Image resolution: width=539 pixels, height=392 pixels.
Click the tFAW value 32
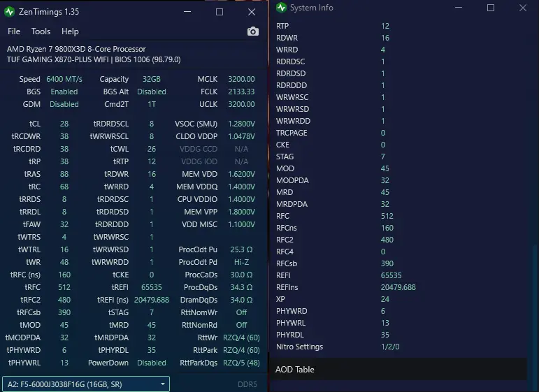point(64,224)
